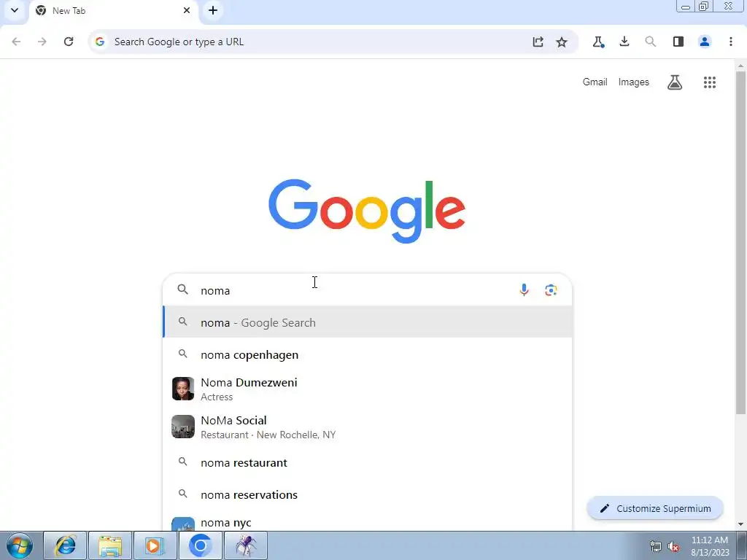
Task: Open Google apps grid
Action: click(710, 82)
